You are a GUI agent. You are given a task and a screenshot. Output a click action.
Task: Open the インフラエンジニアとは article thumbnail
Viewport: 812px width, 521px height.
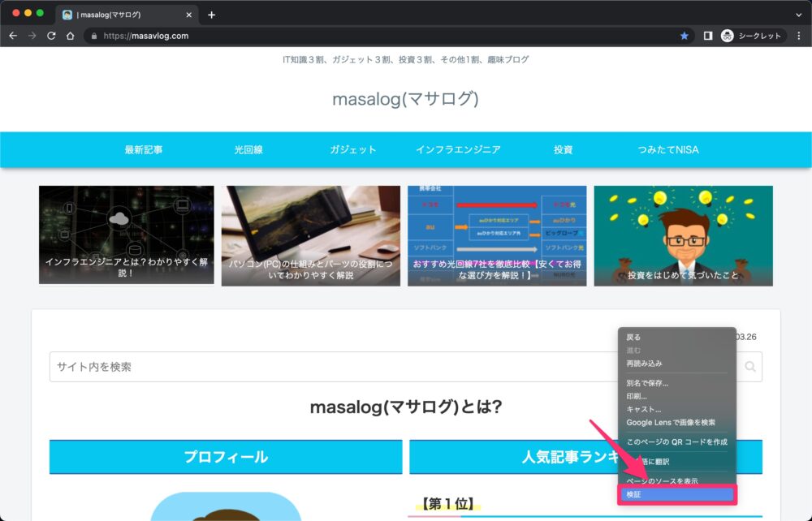pyautogui.click(x=127, y=235)
